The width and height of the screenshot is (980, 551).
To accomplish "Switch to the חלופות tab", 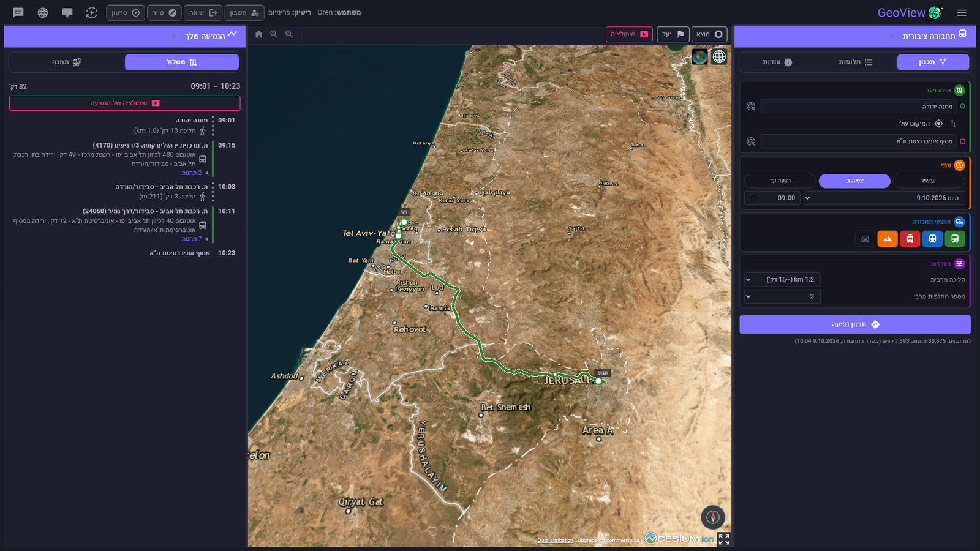I will click(855, 62).
